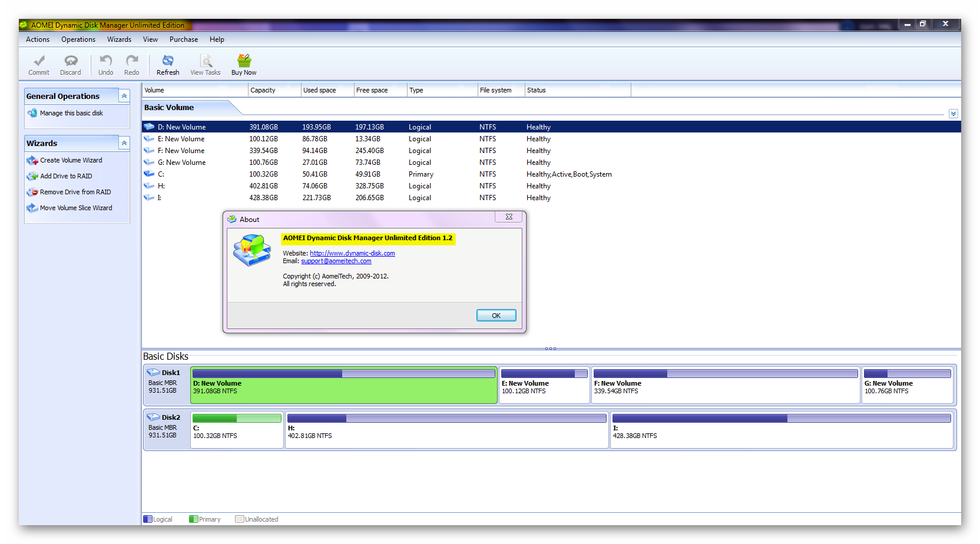
Task: Click the Commit toolbar icon
Action: click(39, 61)
